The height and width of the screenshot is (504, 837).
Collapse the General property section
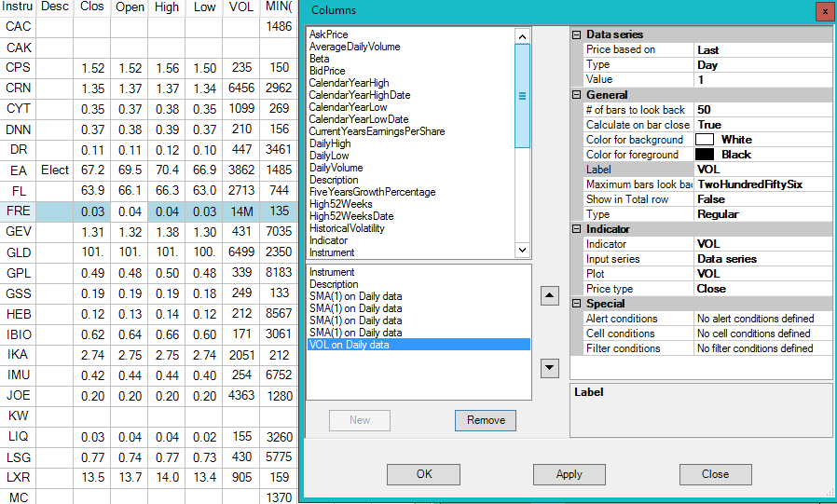pos(577,95)
